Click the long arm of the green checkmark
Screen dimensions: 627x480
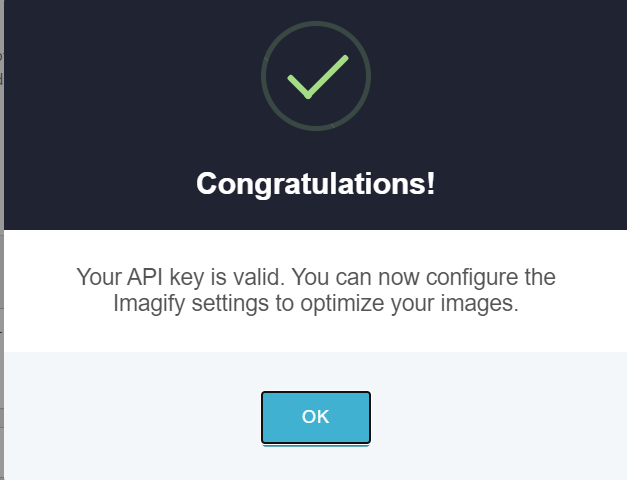click(x=328, y=76)
